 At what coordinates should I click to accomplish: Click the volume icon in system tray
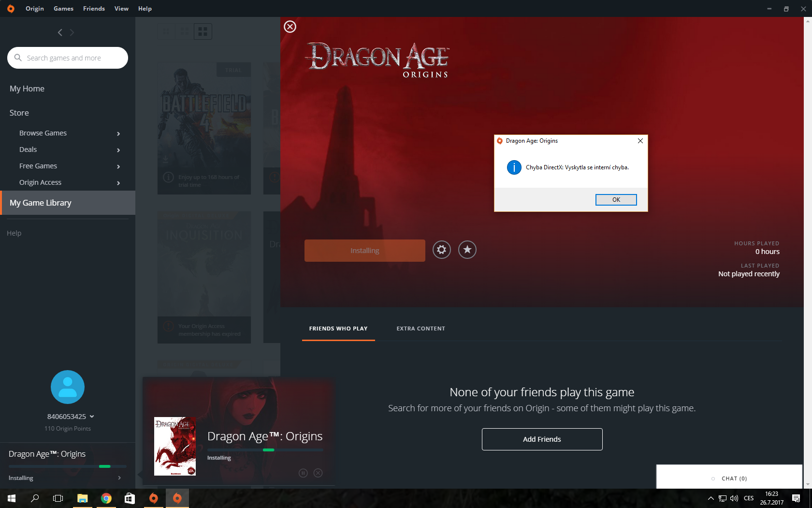[734, 498]
